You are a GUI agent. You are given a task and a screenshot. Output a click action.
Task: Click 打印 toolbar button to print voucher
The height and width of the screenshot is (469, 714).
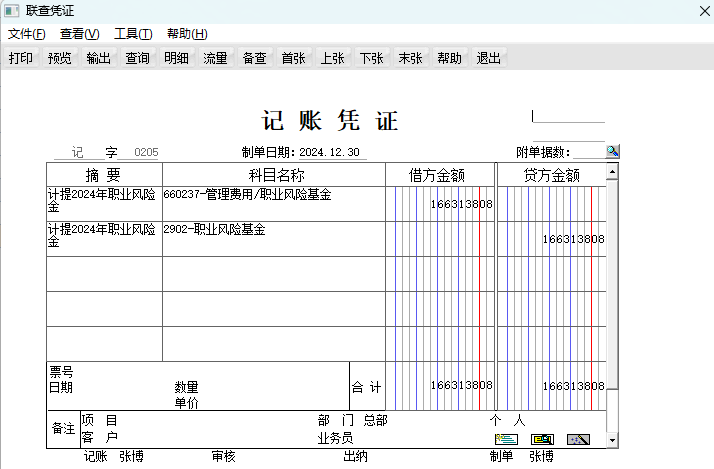21,58
